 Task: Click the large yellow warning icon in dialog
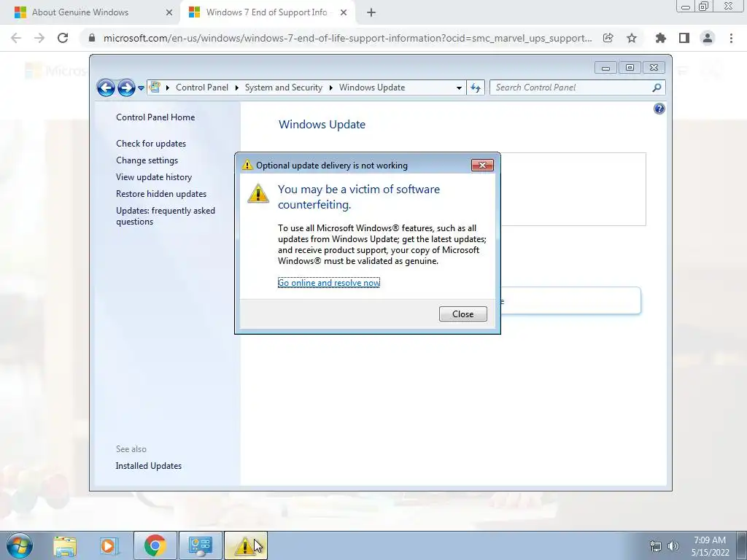point(258,192)
